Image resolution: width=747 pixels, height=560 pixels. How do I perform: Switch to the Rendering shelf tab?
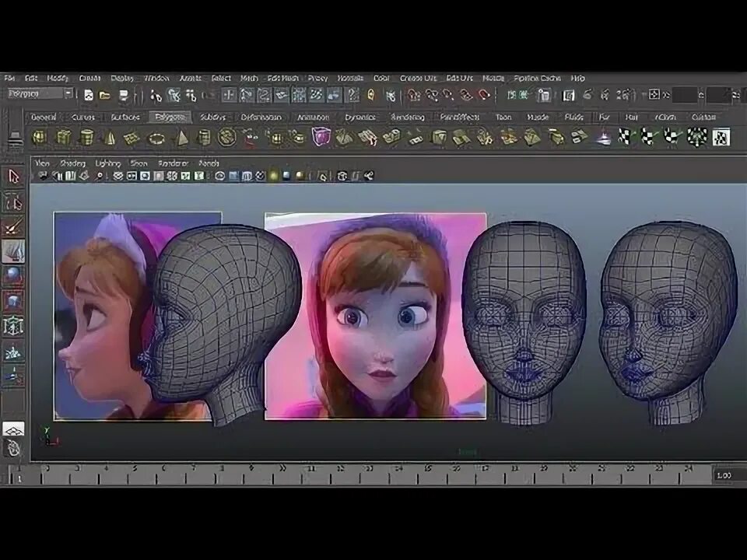407,117
